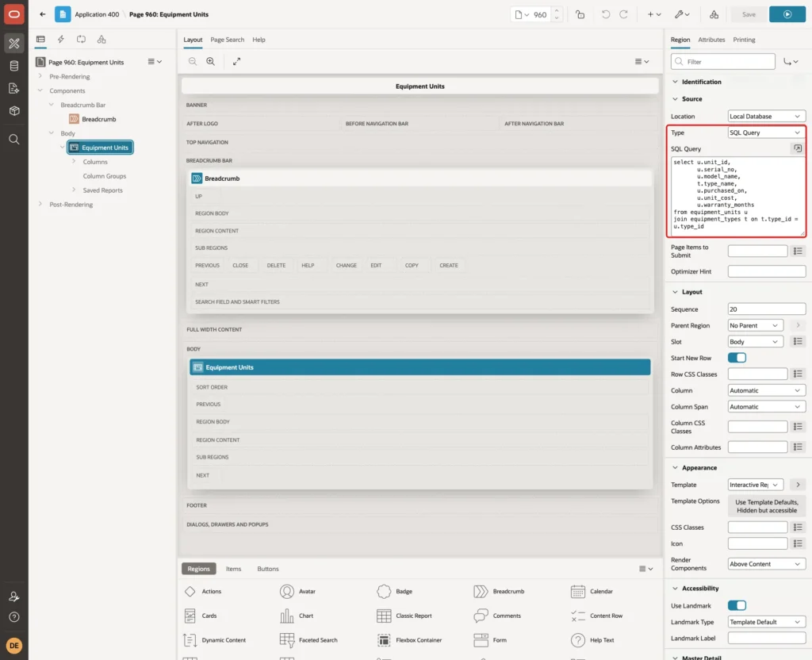Redo the last change
Image resolution: width=812 pixels, height=660 pixels.
(x=623, y=14)
